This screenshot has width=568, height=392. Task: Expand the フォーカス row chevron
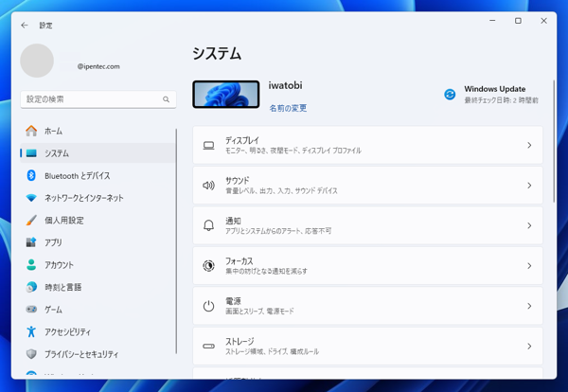[x=529, y=266]
